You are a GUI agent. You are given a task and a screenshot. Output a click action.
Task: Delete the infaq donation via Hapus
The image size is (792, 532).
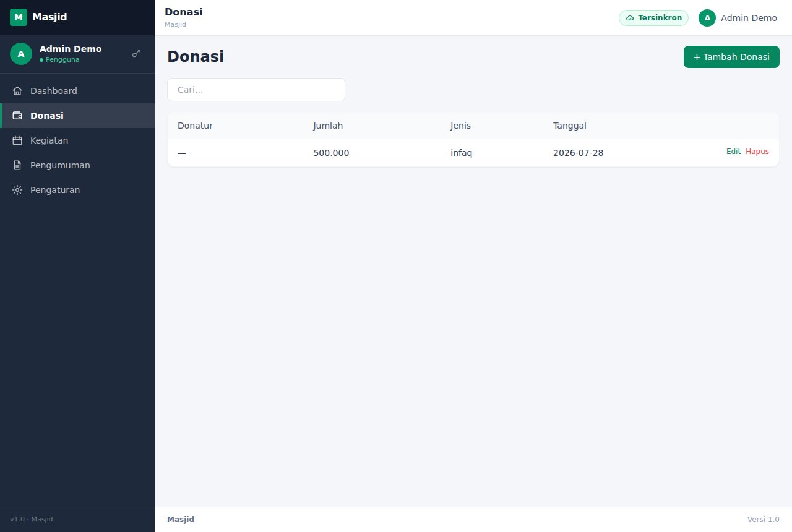click(757, 152)
